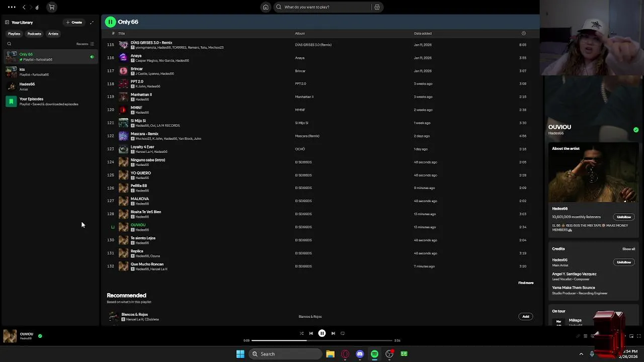Open Your Episodes in library
The width and height of the screenshot is (644, 362).
pyautogui.click(x=50, y=102)
